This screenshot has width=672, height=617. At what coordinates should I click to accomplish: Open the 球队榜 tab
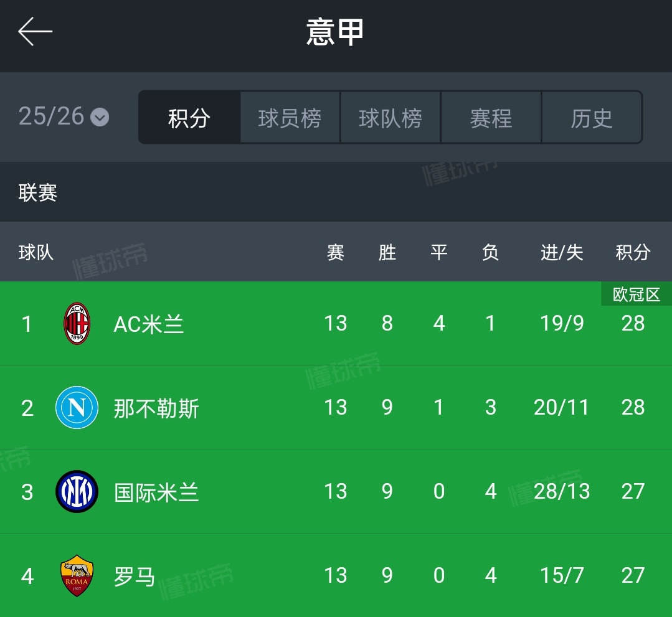[x=390, y=117]
